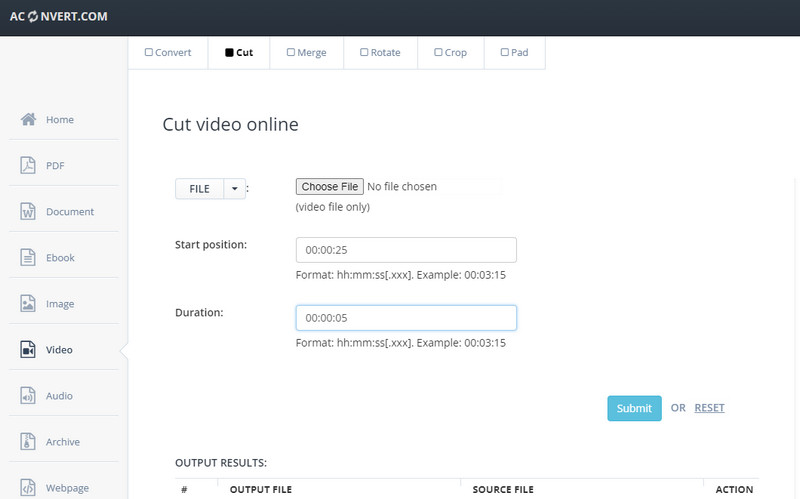Expand the FILE source dropdown arrow

(234, 188)
